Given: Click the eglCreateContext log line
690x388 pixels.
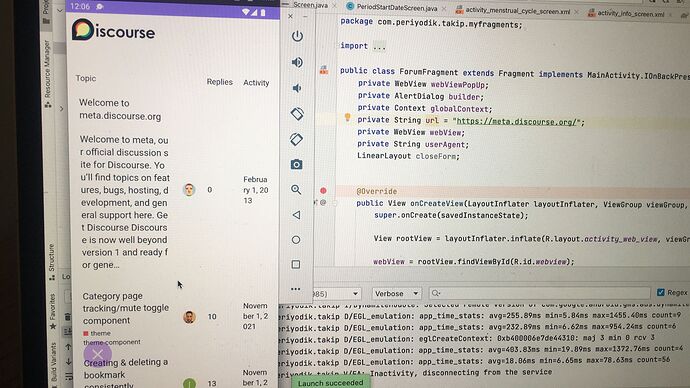Looking at the screenshot, I should [x=466, y=339].
